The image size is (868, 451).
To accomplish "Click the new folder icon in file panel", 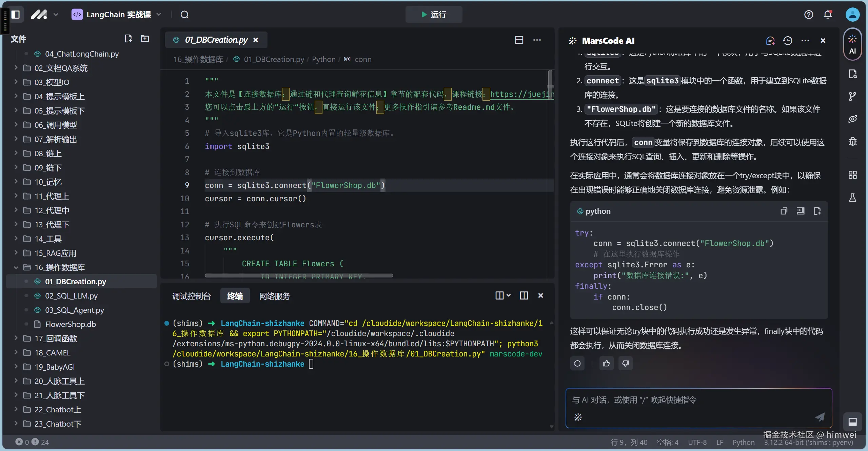I will click(x=145, y=39).
